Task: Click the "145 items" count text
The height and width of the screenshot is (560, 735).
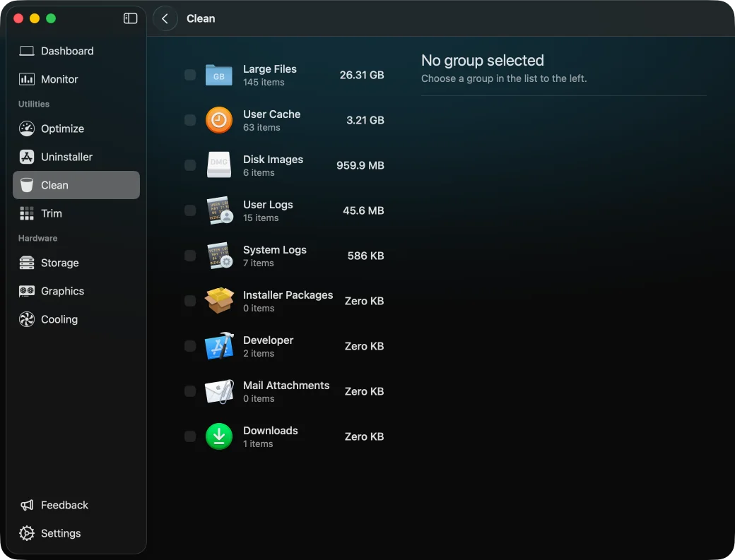Action: click(x=264, y=83)
